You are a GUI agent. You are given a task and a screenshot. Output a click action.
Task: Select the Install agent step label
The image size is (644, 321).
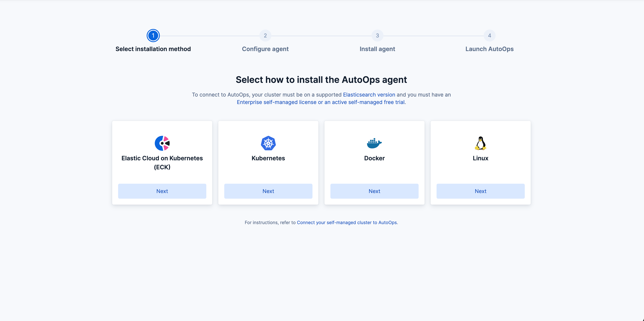377,49
